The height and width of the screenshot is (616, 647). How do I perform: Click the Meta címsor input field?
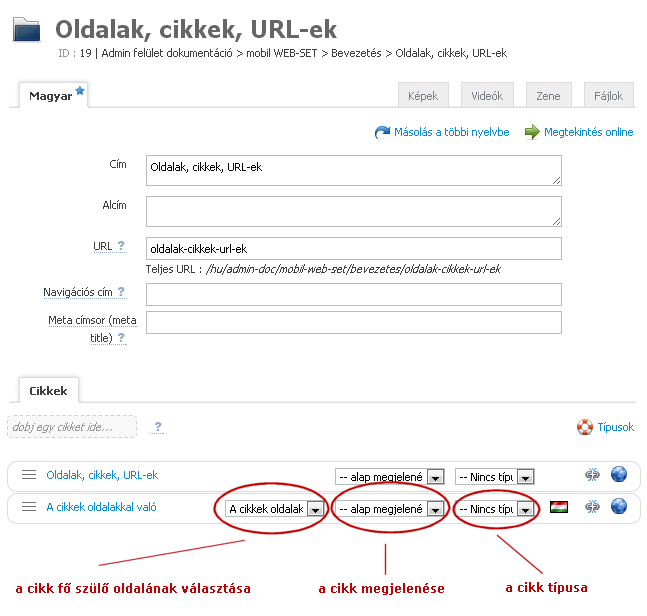coord(354,322)
